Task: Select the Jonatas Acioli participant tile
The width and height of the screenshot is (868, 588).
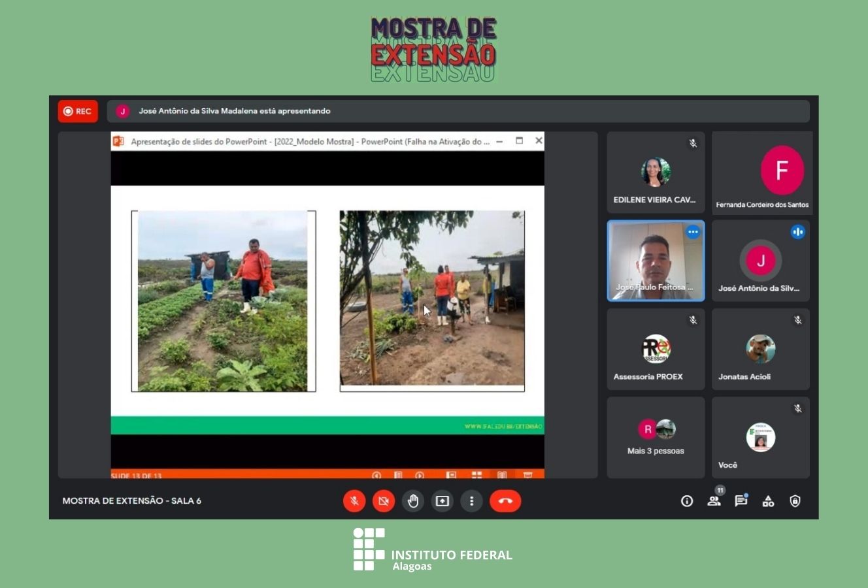Action: pyautogui.click(x=760, y=350)
